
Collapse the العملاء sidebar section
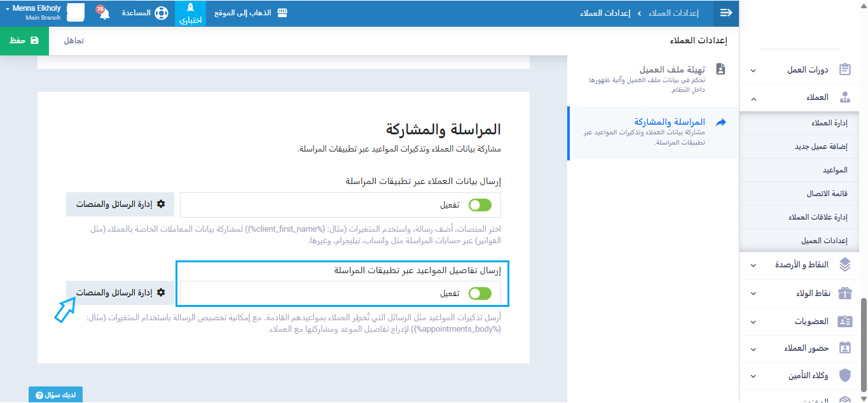tap(754, 98)
